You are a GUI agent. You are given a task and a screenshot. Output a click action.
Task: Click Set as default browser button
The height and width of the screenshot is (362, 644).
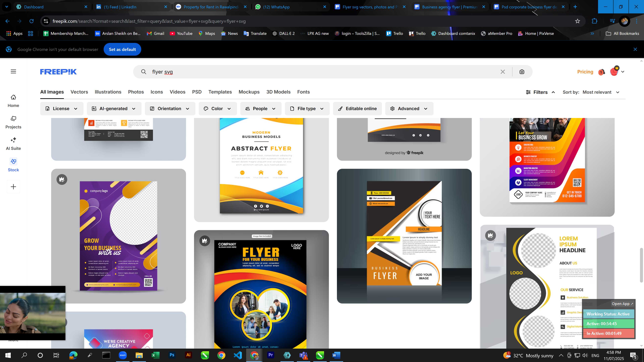(122, 49)
